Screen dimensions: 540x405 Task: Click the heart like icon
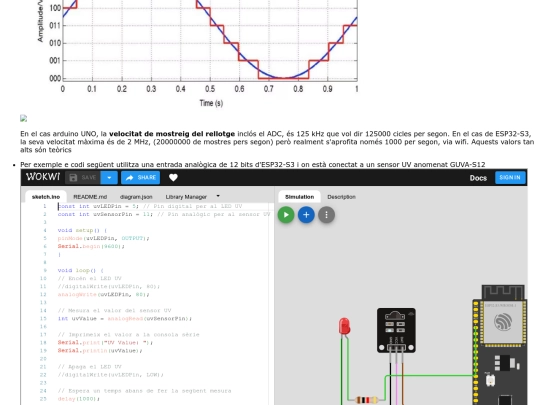pos(173,177)
